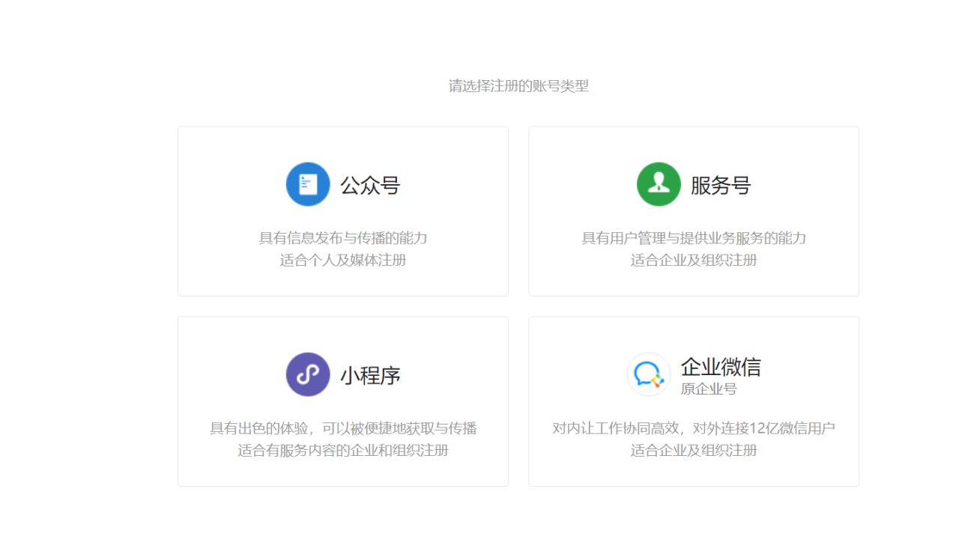The height and width of the screenshot is (560, 959).
Task: Click text 具有信息发布与传播的能力
Action: pos(343,238)
